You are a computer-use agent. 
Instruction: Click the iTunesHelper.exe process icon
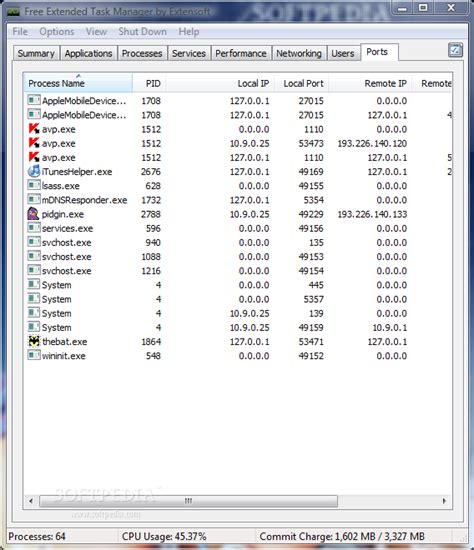(34, 171)
